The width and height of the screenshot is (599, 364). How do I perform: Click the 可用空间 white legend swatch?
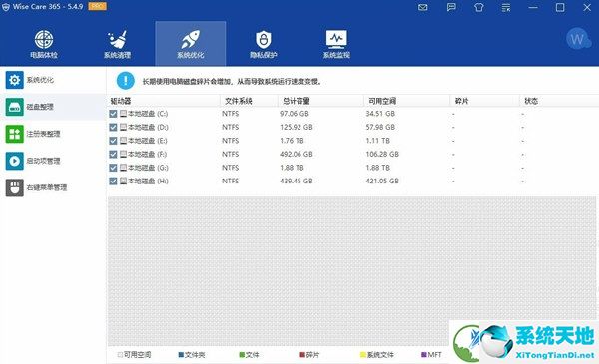[120, 355]
